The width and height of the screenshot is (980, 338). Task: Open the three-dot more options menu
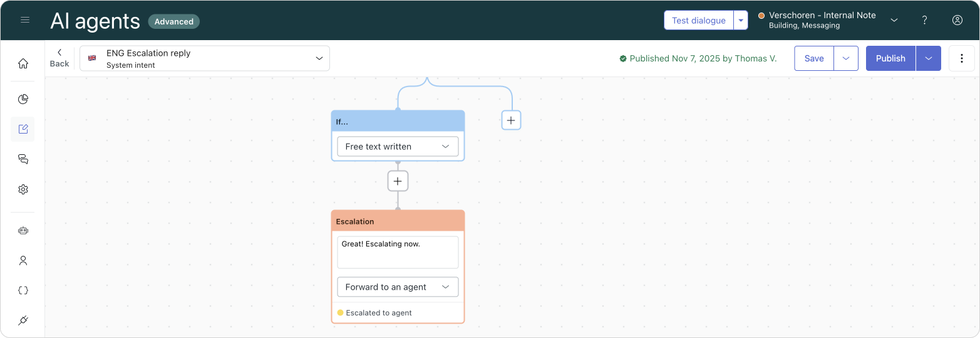[x=961, y=58]
